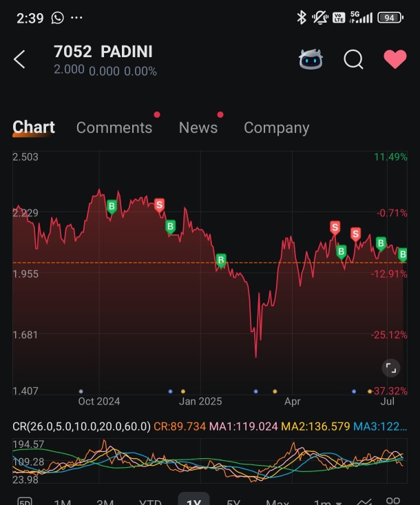Tap the 2.503 price axis label
Viewport: 420px width, 505px height.
[25, 157]
